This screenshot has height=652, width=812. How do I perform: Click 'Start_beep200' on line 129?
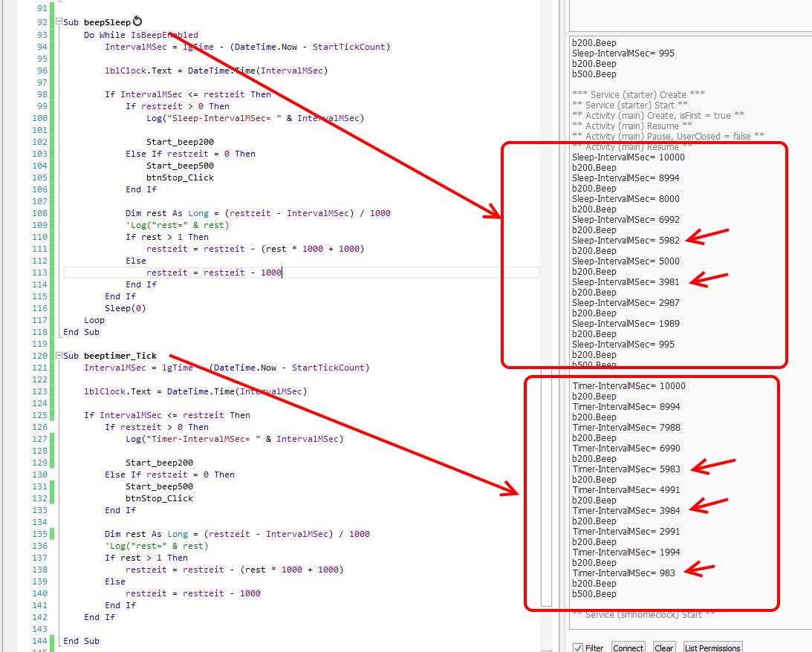click(159, 463)
